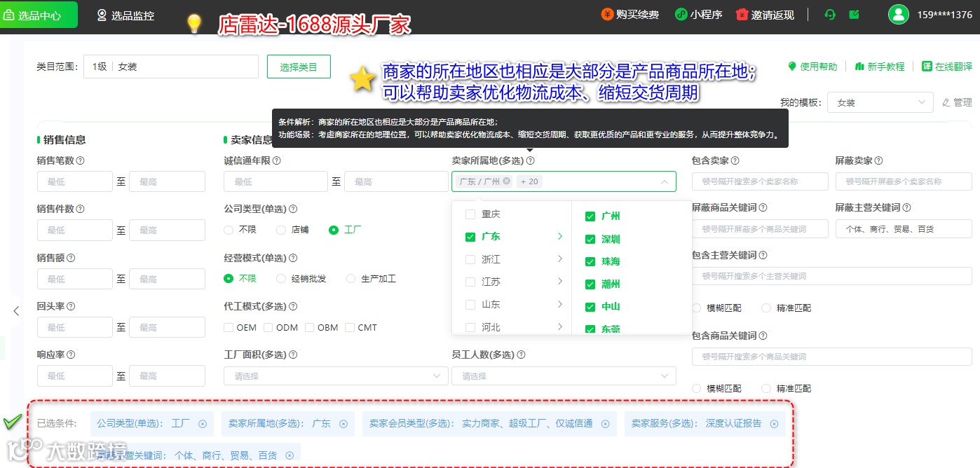Remove the 广东/广州 tag with its x icon
This screenshot has height=468, width=980.
pos(506,181)
